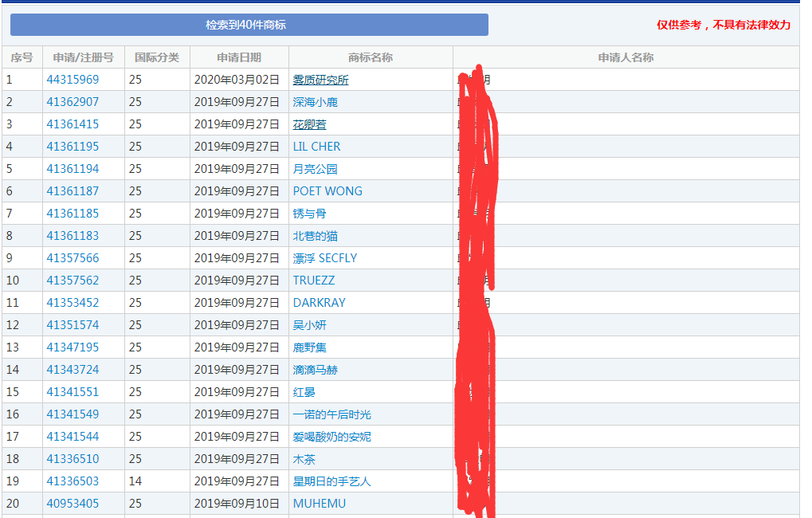Open 星期日的手艺人 trademark entry
The height and width of the screenshot is (518, 812).
tap(331, 481)
